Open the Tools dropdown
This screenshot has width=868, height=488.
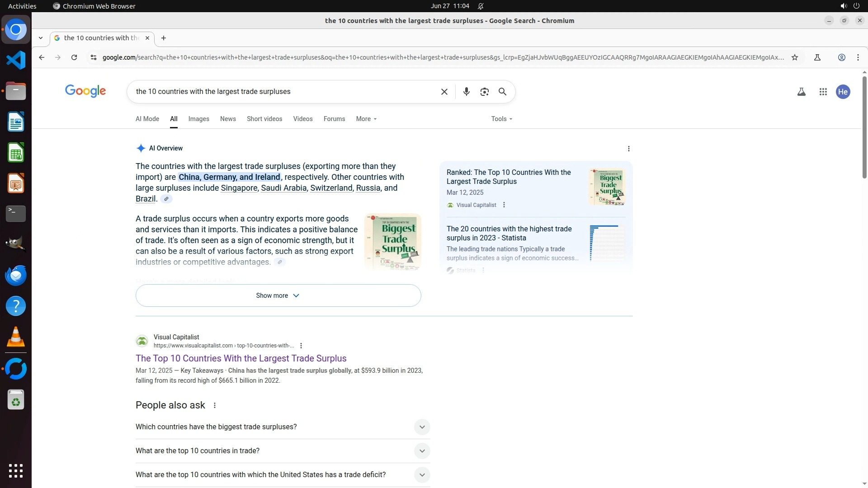click(x=501, y=119)
